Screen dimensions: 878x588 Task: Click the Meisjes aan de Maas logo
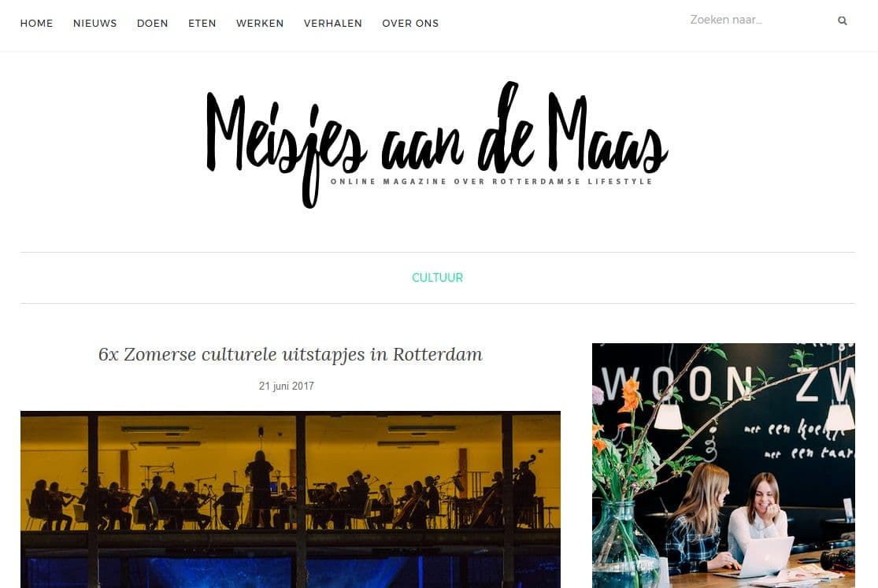tap(437, 145)
